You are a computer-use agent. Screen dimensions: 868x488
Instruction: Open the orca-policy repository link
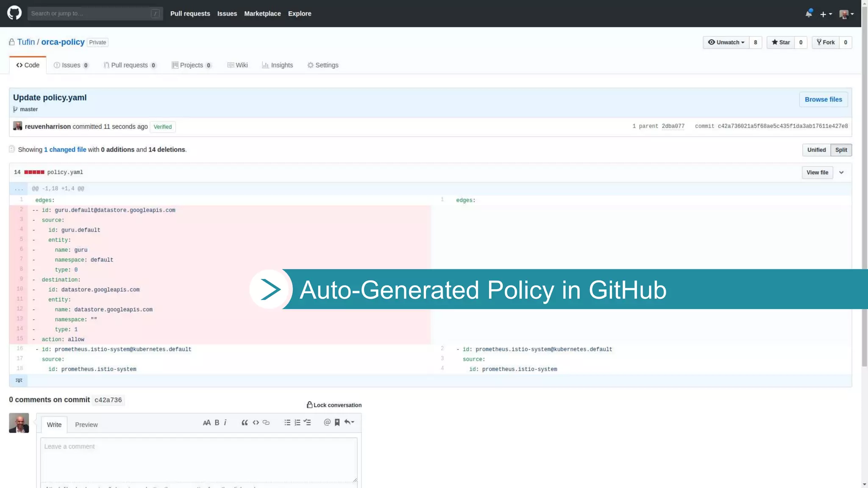pos(63,42)
